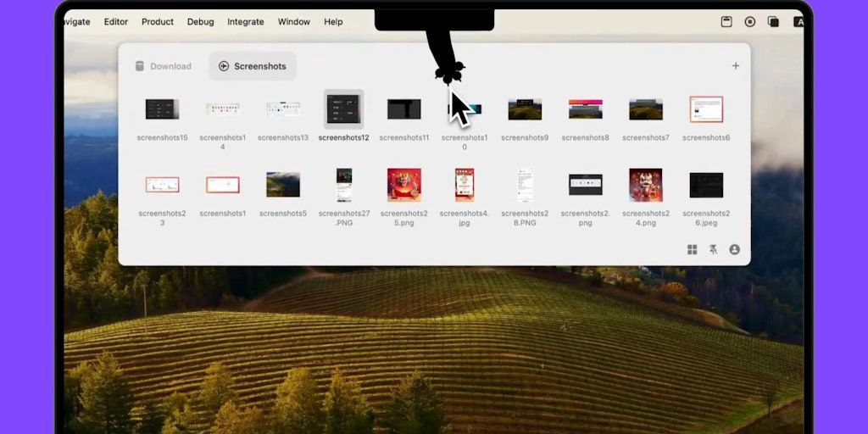Click the screenshots1 file name
Viewport: 868px width, 434px height.
[223, 214]
